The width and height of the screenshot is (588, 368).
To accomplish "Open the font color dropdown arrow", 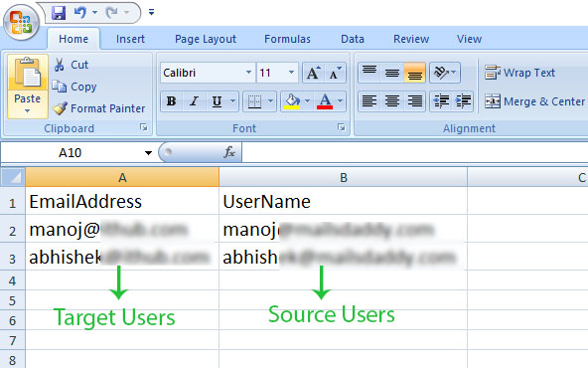I will [340, 101].
